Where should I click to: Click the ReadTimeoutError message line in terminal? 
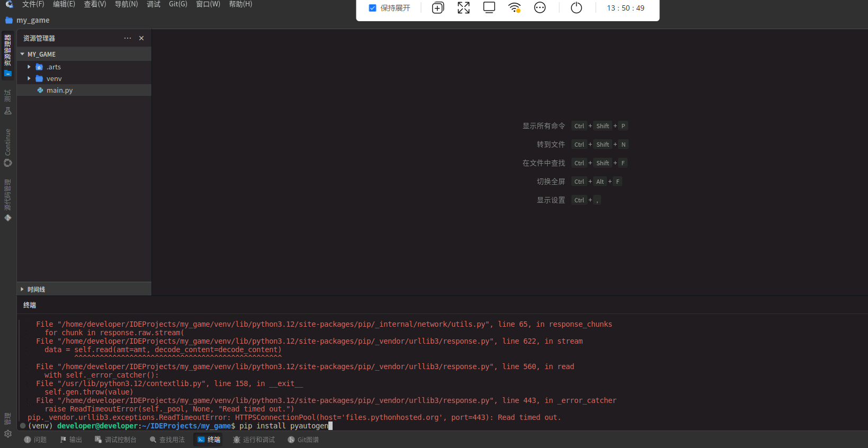point(294,417)
